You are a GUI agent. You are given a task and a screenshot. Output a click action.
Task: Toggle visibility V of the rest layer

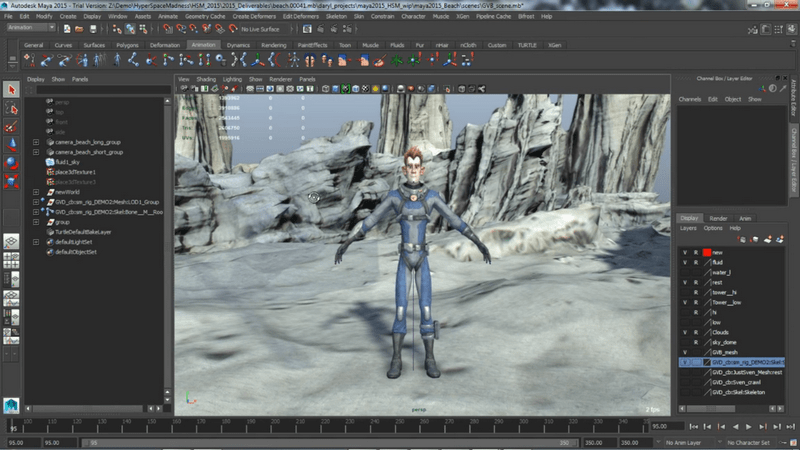pos(685,283)
